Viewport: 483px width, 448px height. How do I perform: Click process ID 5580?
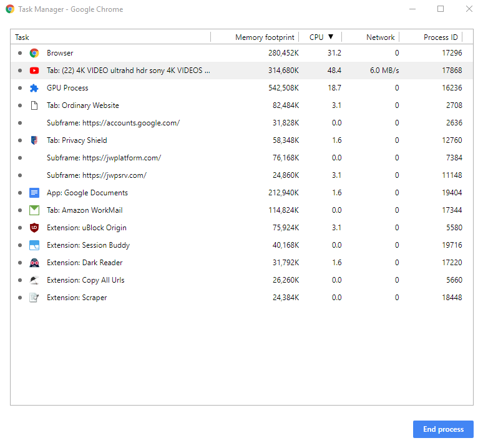(x=454, y=228)
